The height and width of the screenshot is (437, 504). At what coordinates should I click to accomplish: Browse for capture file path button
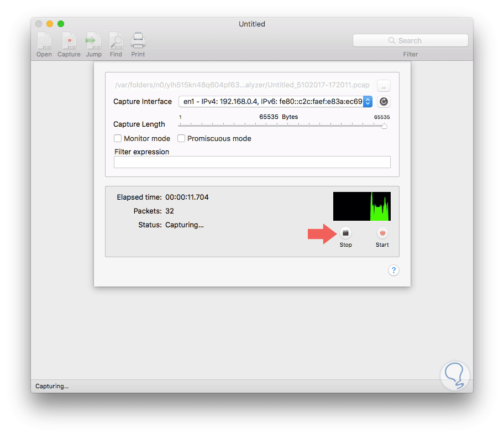point(384,86)
